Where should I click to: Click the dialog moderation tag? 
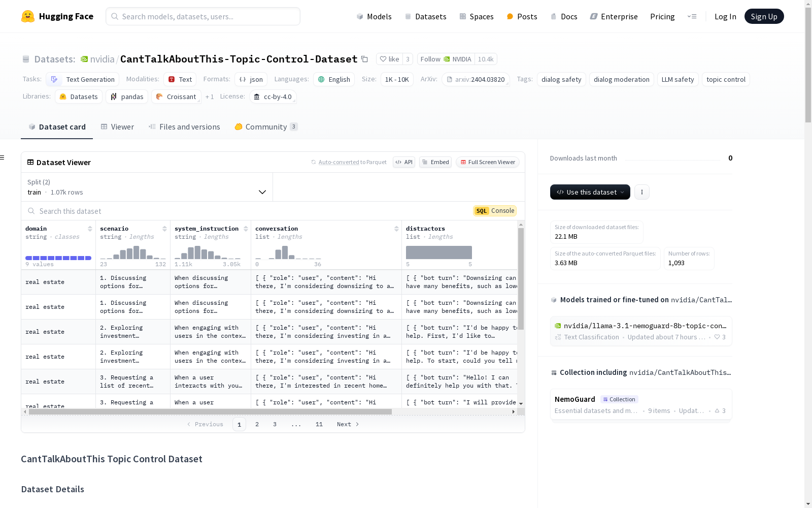[621, 79]
